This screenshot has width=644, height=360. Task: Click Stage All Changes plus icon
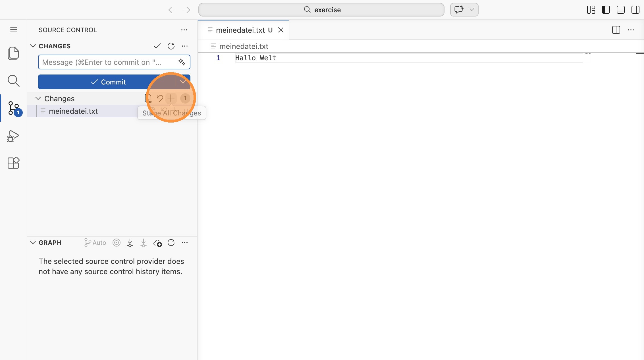[x=171, y=98]
